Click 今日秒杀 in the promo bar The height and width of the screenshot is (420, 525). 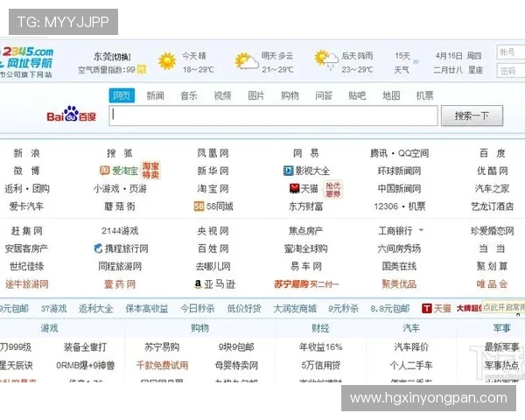click(197, 309)
